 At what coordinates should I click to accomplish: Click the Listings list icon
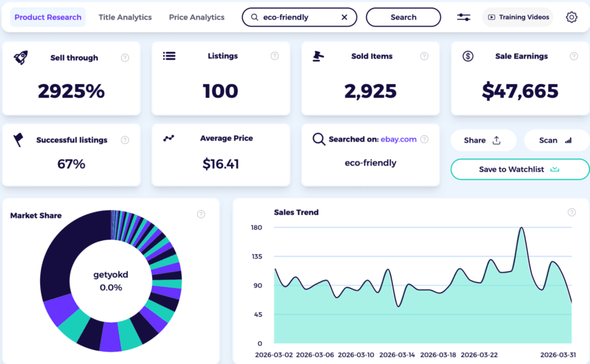pyautogui.click(x=169, y=56)
